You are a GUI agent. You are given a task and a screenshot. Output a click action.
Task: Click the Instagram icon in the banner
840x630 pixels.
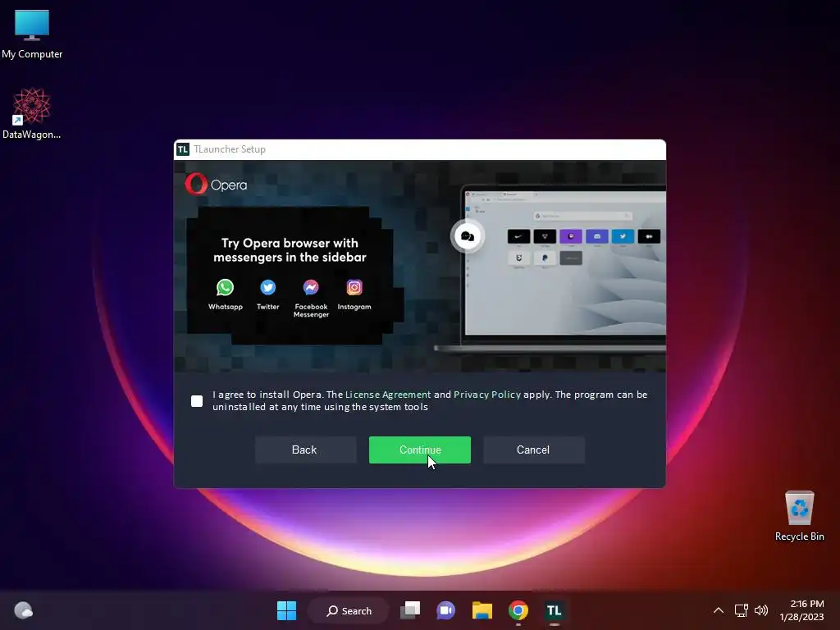point(354,288)
